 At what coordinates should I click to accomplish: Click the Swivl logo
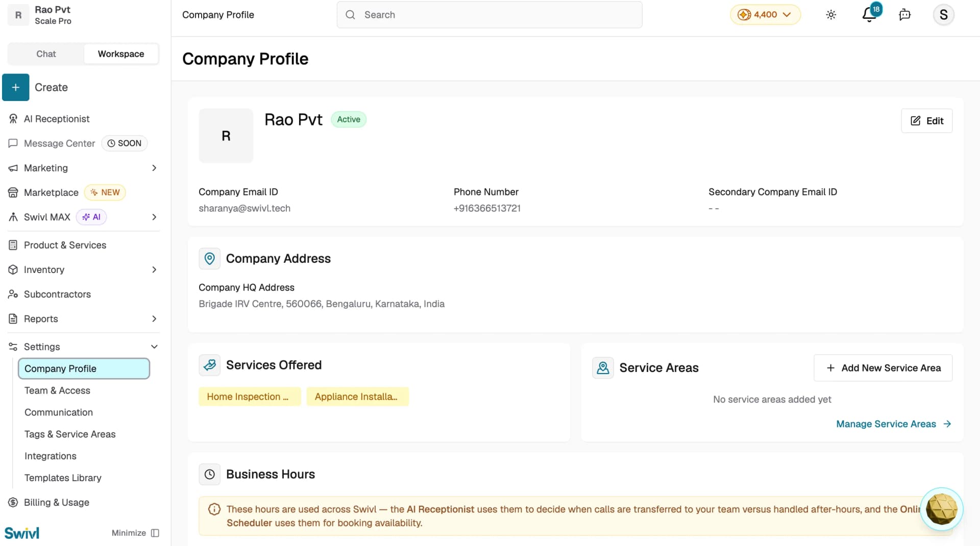tap(22, 533)
